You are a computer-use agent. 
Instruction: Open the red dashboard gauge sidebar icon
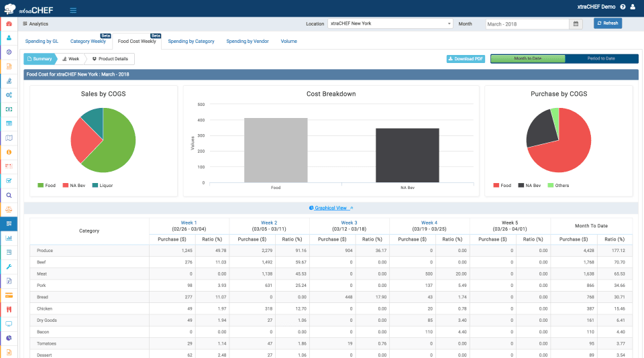(x=9, y=24)
